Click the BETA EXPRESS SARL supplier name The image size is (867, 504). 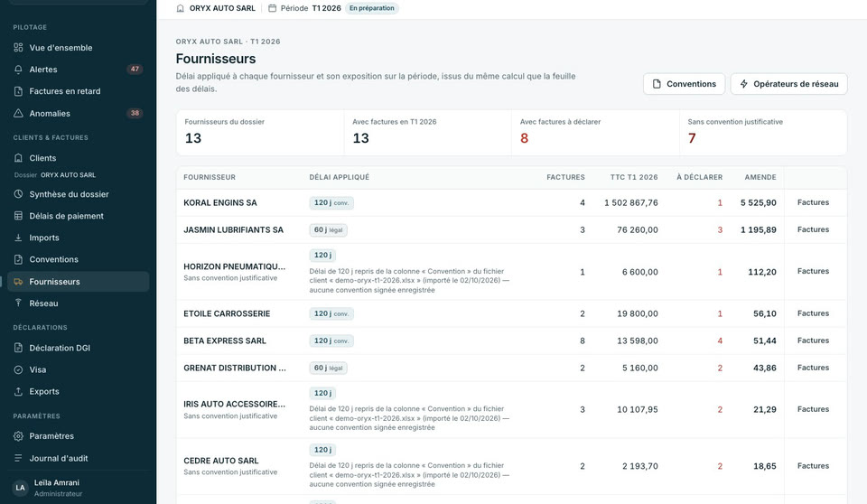coord(225,341)
